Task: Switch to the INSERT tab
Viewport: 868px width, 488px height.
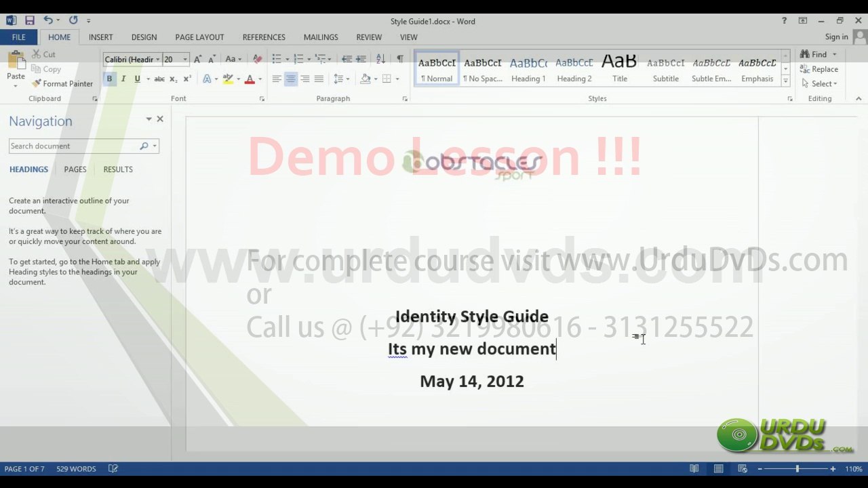Action: click(x=100, y=37)
